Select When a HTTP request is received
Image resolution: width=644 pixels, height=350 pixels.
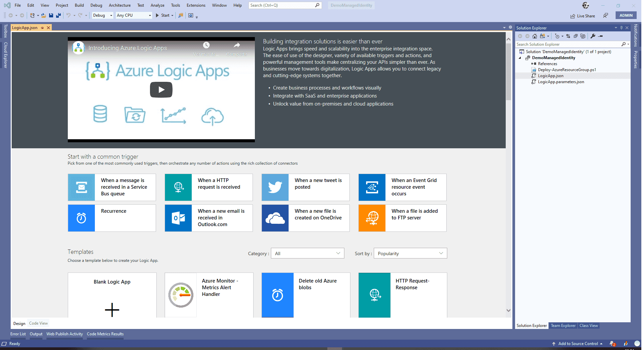click(x=209, y=187)
